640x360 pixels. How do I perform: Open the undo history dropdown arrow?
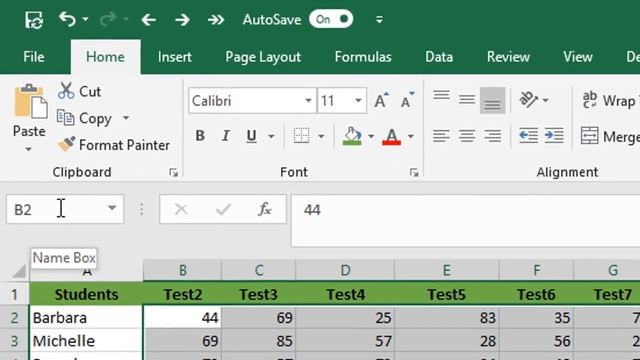tap(85, 19)
